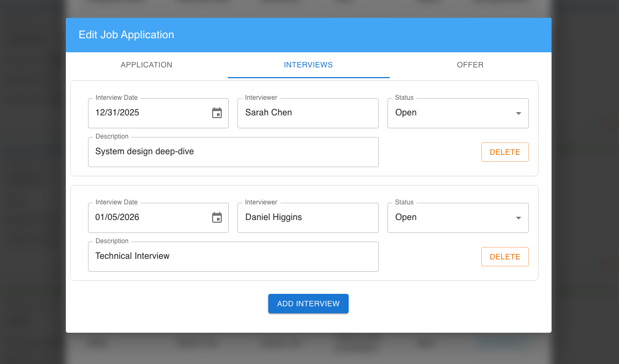Screen dimensions: 619x364
Task: Select the Interviews tab
Action: (308, 65)
